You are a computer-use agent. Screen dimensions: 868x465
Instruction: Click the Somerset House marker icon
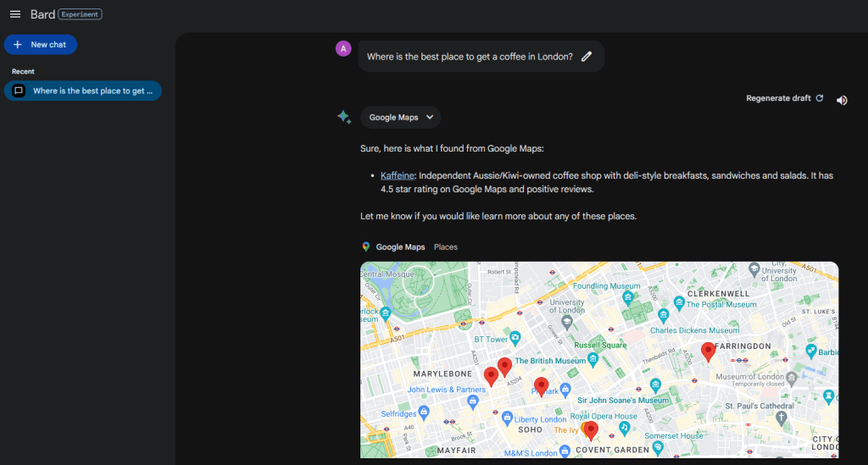(x=658, y=448)
